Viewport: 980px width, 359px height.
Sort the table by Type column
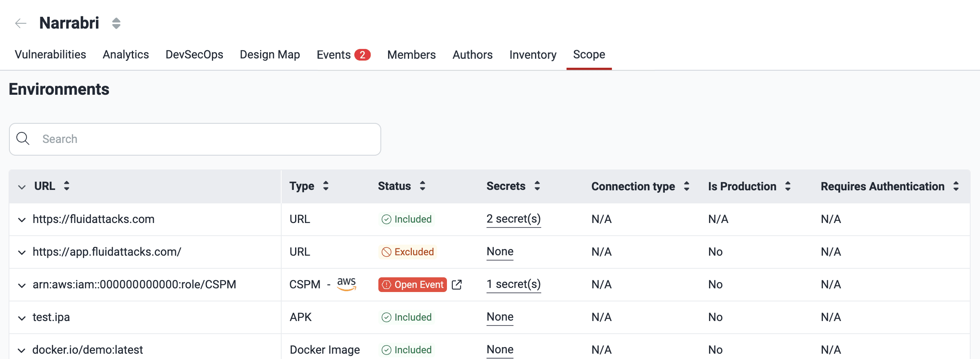[326, 186]
